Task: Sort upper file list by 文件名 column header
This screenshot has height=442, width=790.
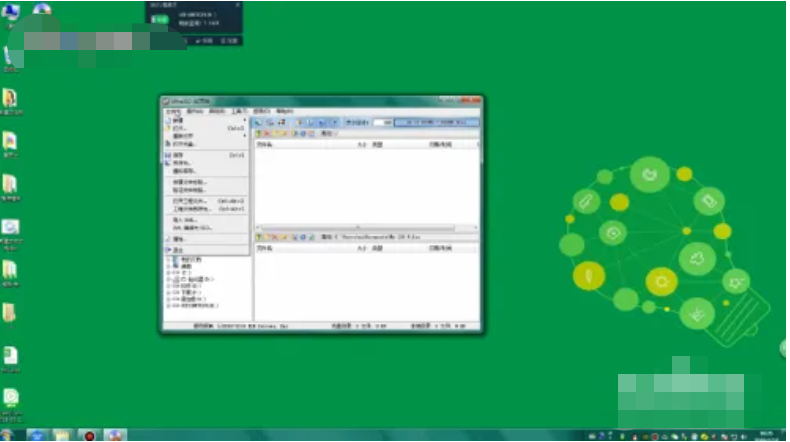Action: 264,144
